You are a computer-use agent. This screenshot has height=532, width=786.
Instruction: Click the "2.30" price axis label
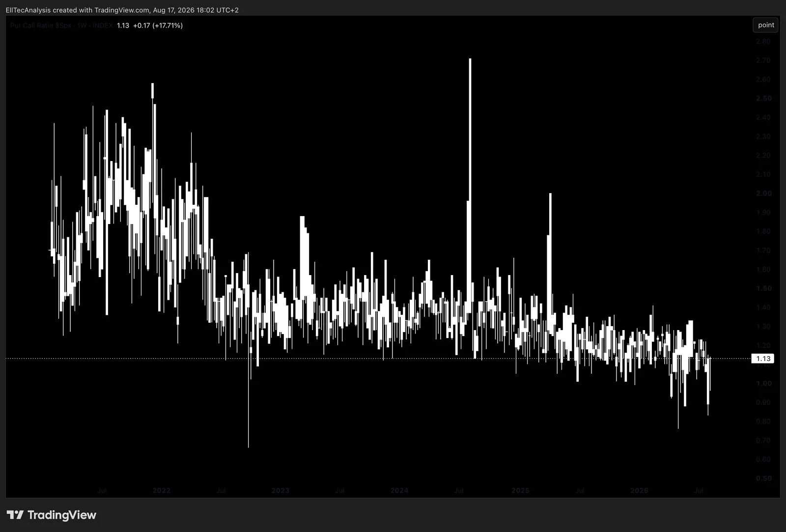pos(763,137)
